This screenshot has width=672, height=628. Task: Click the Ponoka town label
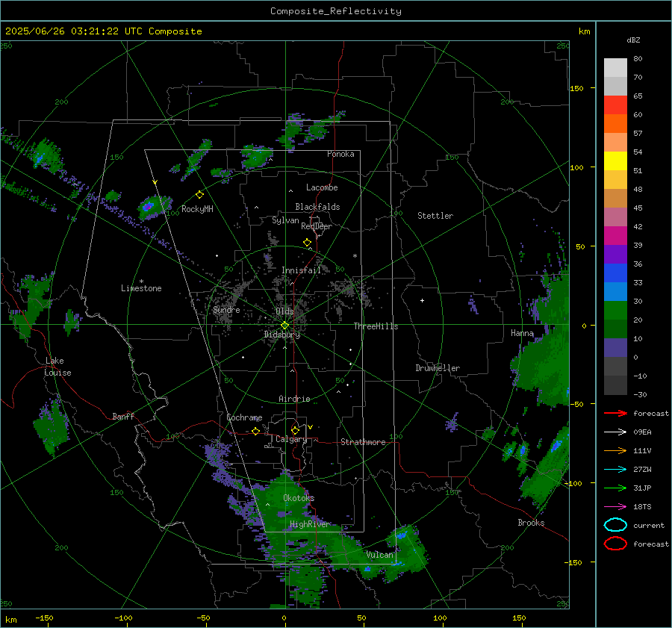coord(340,154)
